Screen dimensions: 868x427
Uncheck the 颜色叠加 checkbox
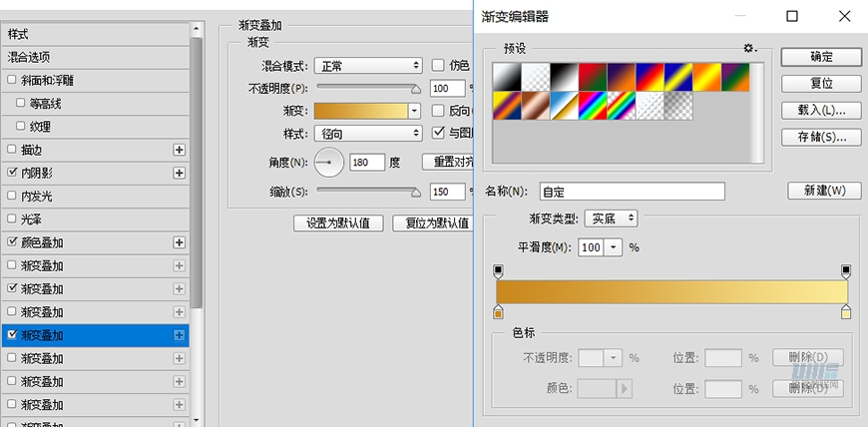12,242
